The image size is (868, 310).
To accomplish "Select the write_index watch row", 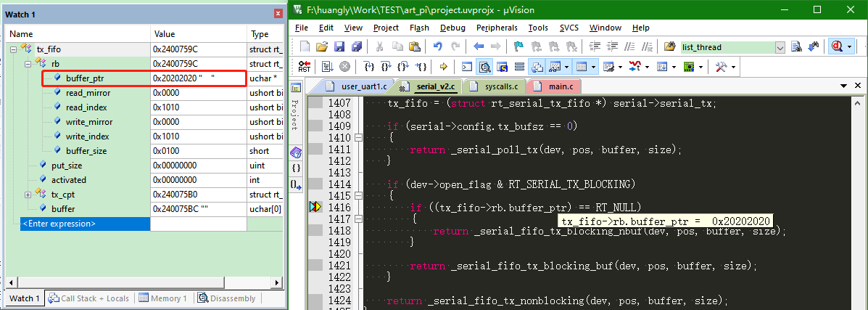I will [x=144, y=136].
